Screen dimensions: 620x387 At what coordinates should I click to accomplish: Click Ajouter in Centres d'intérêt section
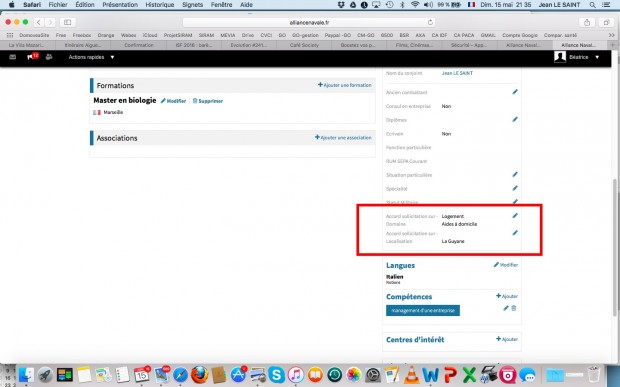click(507, 339)
